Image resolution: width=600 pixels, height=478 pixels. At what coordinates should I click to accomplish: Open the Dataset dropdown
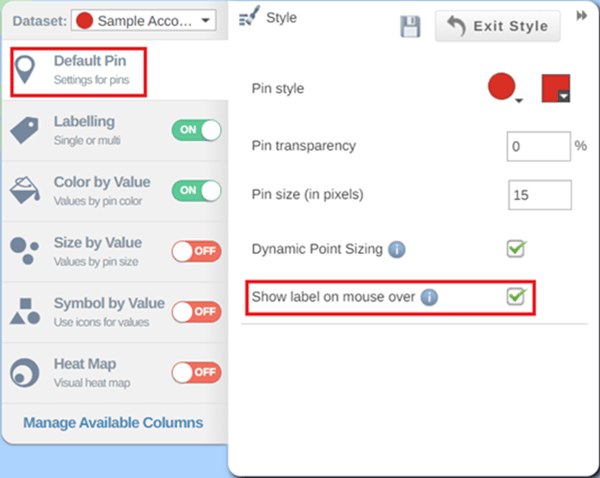(143, 20)
